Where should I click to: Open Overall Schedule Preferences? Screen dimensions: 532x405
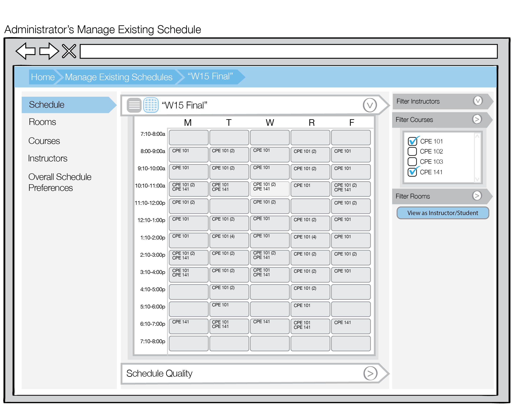click(60, 182)
